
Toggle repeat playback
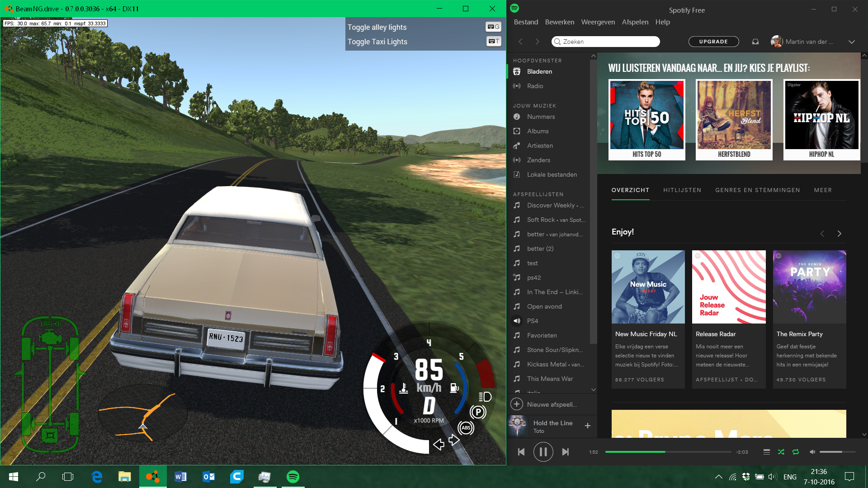796,452
